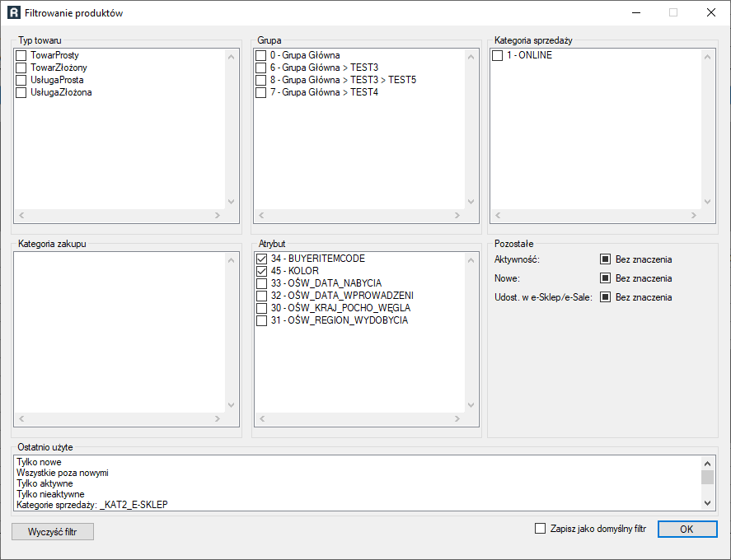Check 33 - OŚW_DATA_NABYCIA attribute
The width and height of the screenshot is (731, 560).
coord(261,283)
